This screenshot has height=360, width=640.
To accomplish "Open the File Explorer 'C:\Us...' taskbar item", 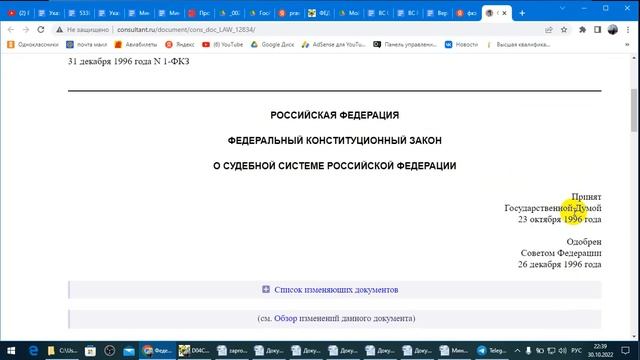I will (x=62, y=351).
